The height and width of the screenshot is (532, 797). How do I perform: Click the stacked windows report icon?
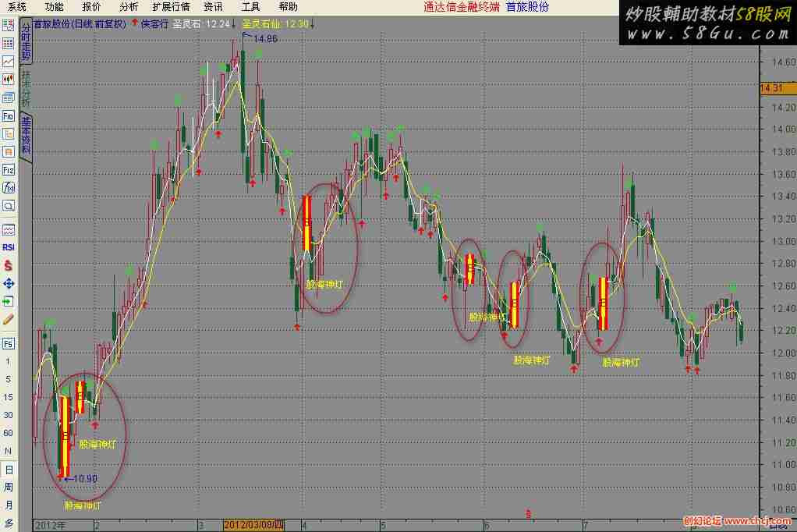tap(8, 98)
